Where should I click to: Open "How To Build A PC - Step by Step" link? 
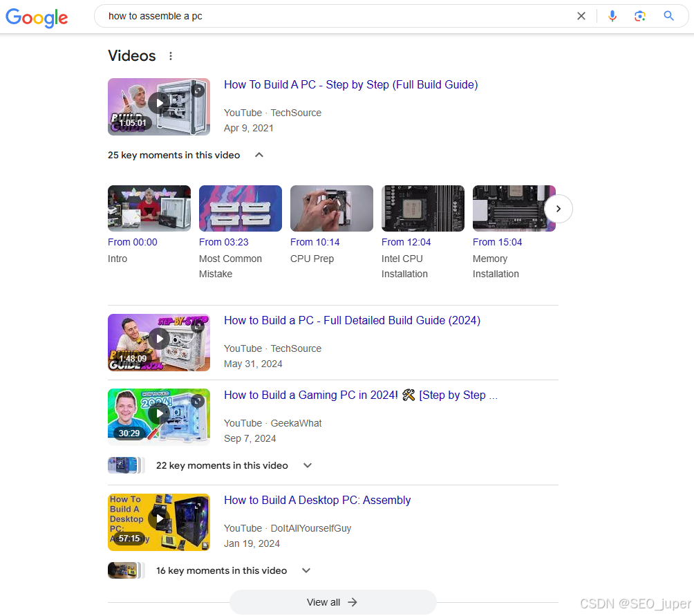tap(350, 84)
